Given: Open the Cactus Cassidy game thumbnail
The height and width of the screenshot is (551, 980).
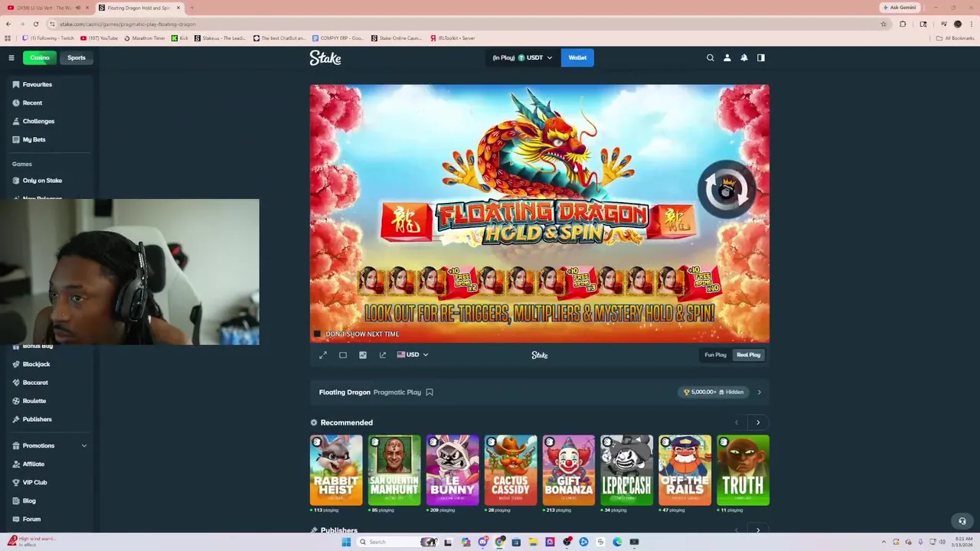Looking at the screenshot, I should [x=511, y=470].
